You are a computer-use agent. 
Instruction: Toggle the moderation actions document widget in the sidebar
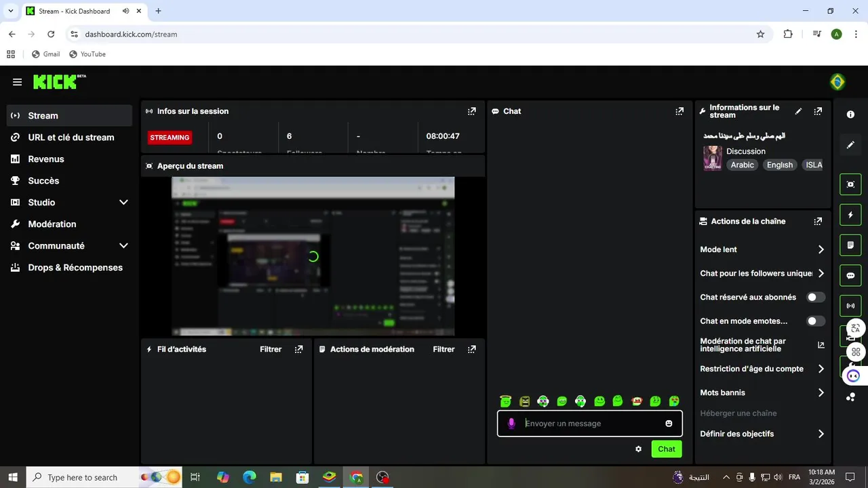tap(850, 245)
